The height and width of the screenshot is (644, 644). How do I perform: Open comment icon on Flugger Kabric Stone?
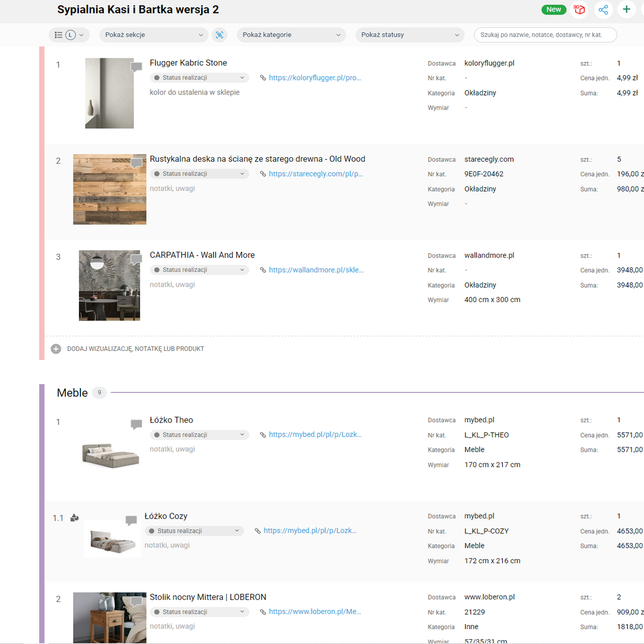coord(136,67)
